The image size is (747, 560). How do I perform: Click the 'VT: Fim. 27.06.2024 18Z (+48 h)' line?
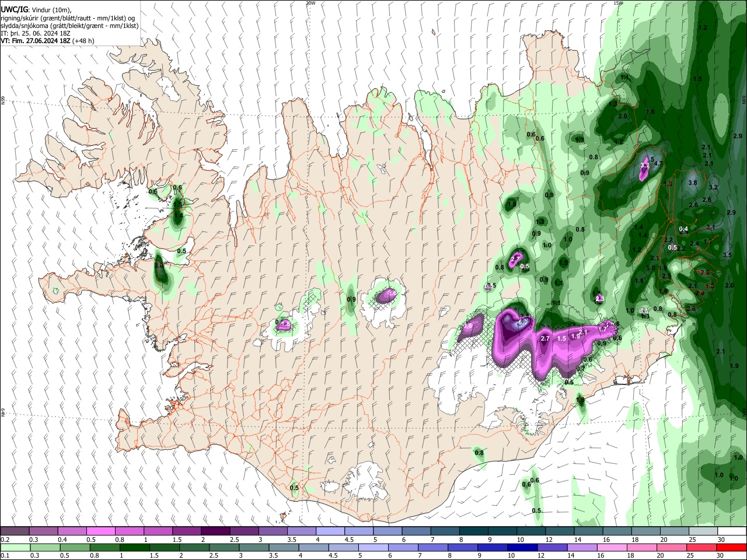[x=48, y=41]
